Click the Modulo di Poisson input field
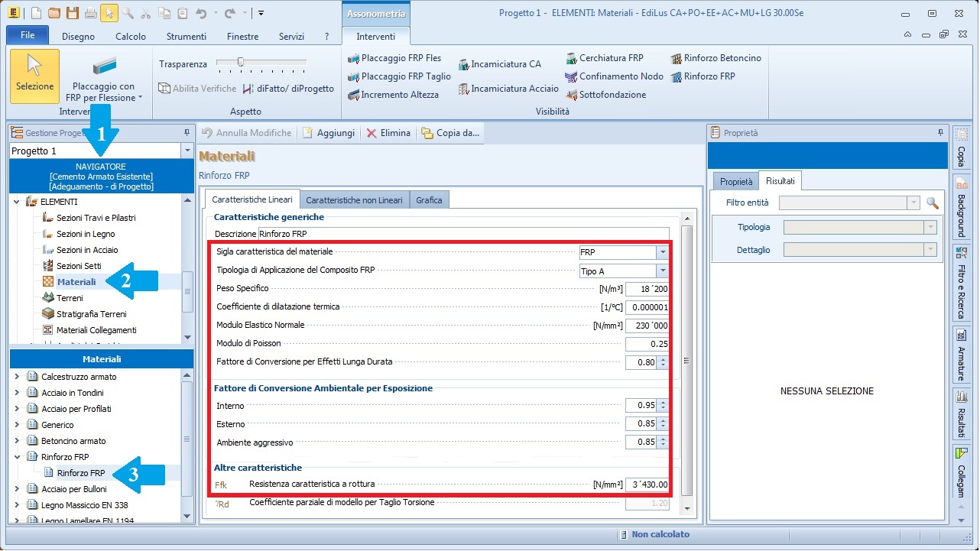Image resolution: width=980 pixels, height=551 pixels. coord(647,344)
